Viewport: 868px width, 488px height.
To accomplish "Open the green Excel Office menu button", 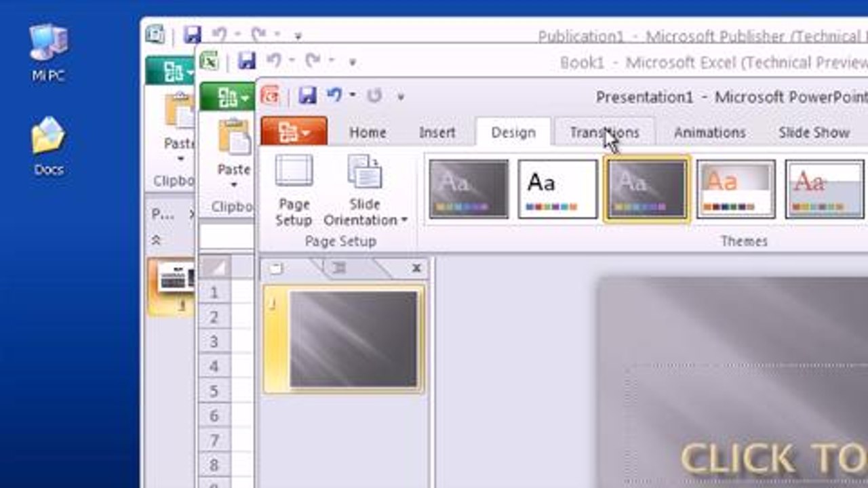I will 228,98.
